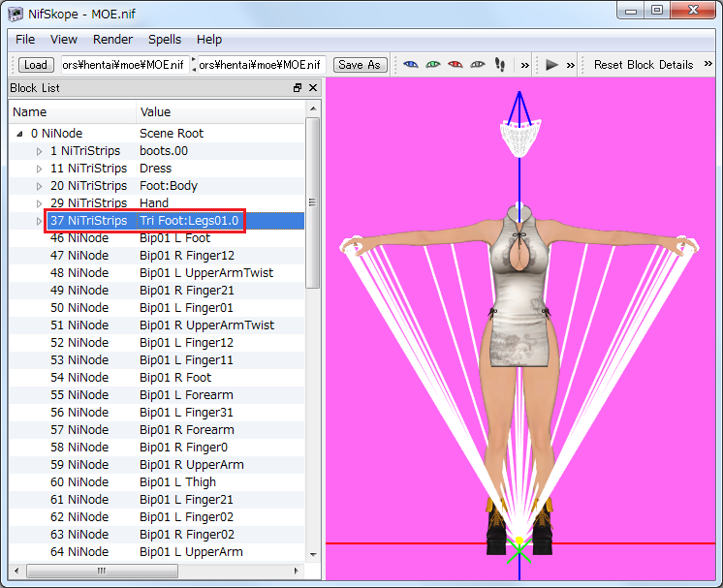723x588 pixels.
Task: Click the horizontal scrollbar thumb
Action: click(x=102, y=571)
